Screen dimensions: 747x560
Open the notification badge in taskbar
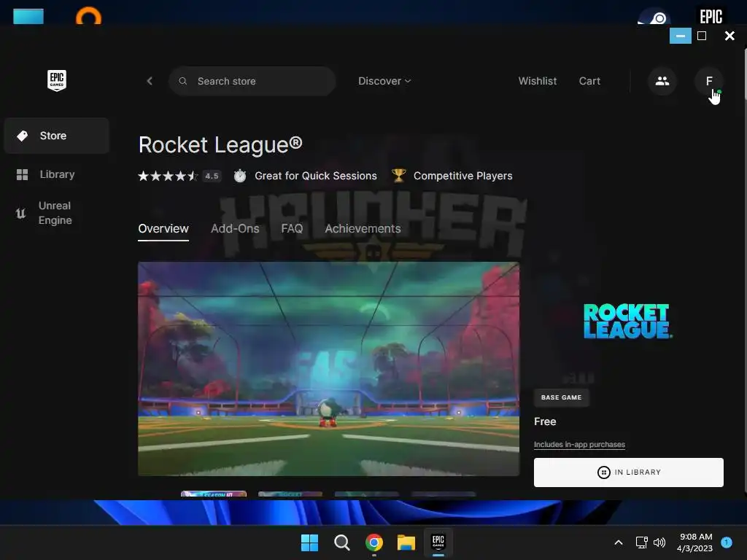pyautogui.click(x=727, y=542)
